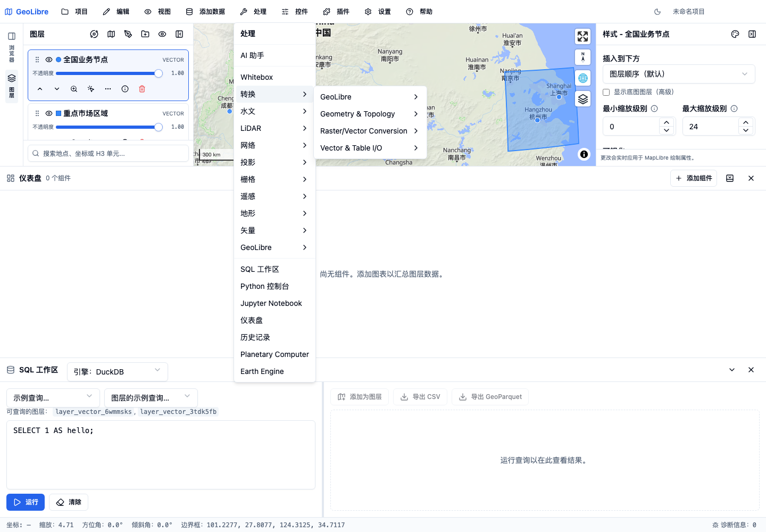Viewport: 766px width, 532px height.
Task: Click the blue color swatch of 重点市场区域
Action: [x=59, y=113]
